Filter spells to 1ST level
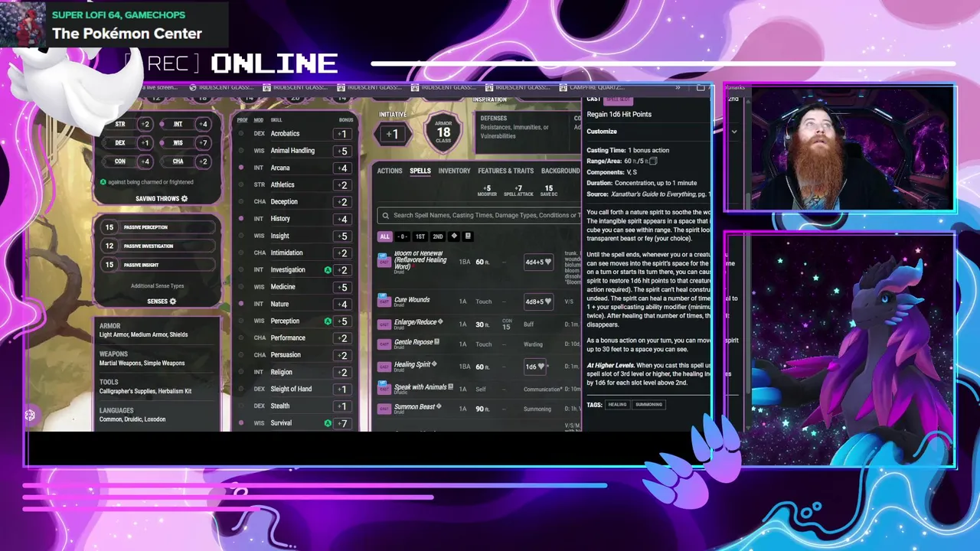This screenshot has width=980, height=551. coord(420,236)
